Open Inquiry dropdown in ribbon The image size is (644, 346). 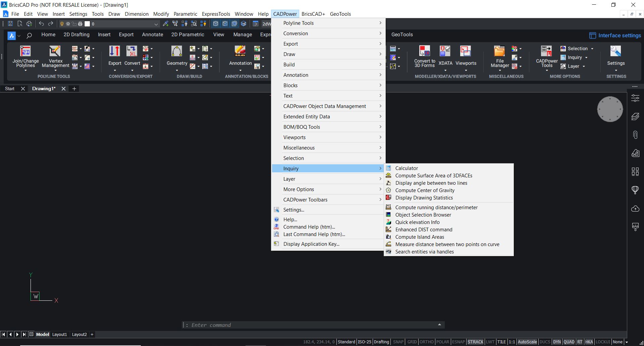pos(574,58)
